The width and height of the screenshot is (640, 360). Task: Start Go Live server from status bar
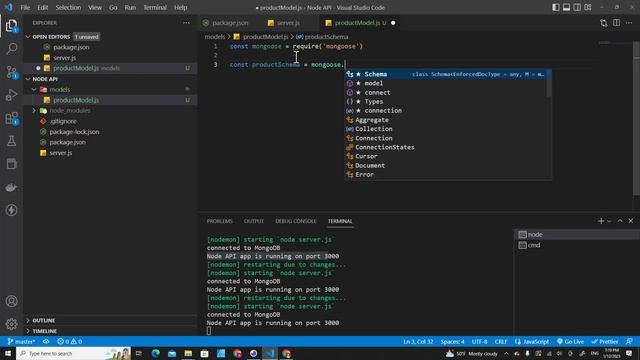click(x=570, y=341)
